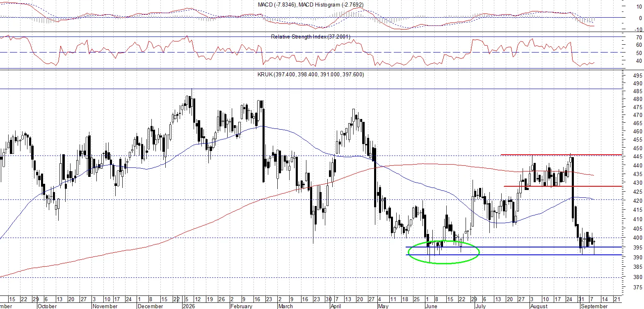Click the upper red resistance line at 445

pyautogui.click(x=561, y=155)
